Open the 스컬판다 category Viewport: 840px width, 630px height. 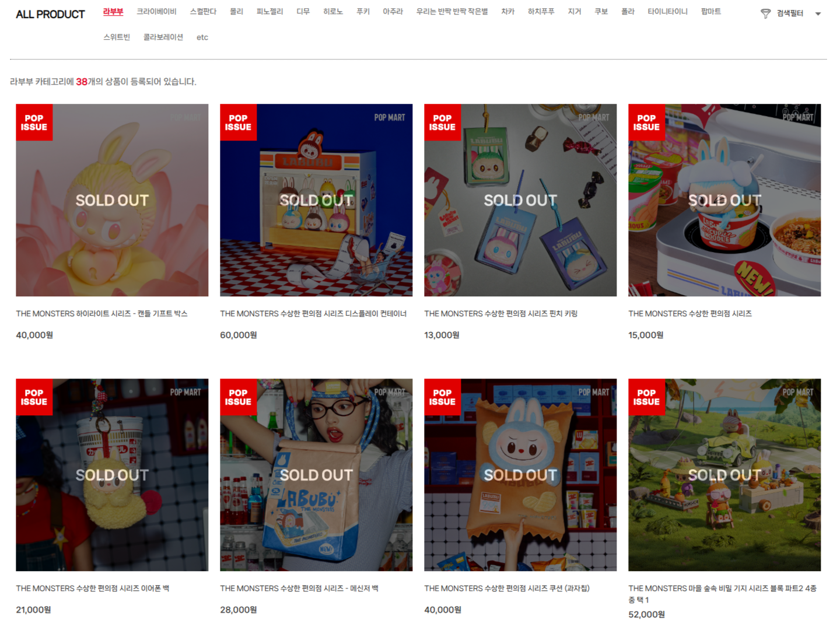click(x=203, y=12)
